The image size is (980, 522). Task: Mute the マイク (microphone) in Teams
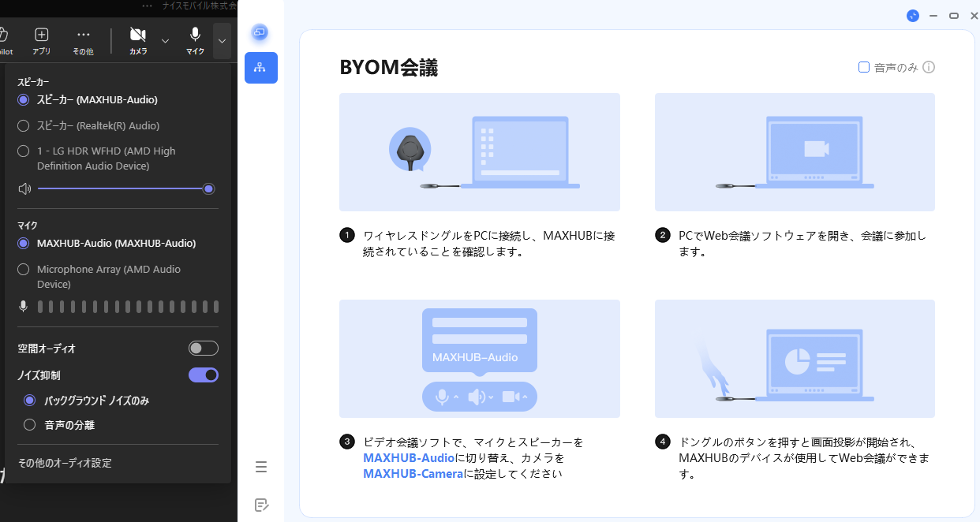tap(195, 41)
